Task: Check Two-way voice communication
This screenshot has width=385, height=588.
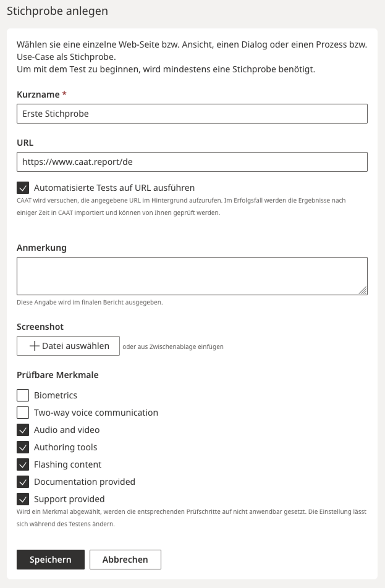Action: [x=22, y=413]
